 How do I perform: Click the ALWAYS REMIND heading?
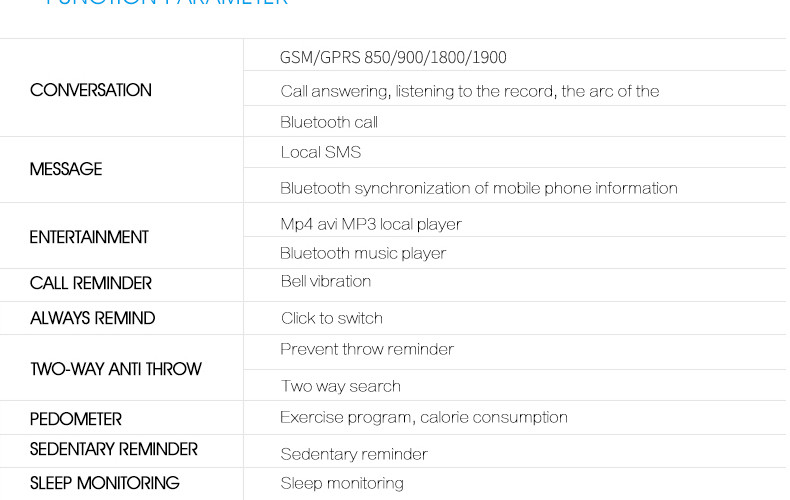(93, 318)
